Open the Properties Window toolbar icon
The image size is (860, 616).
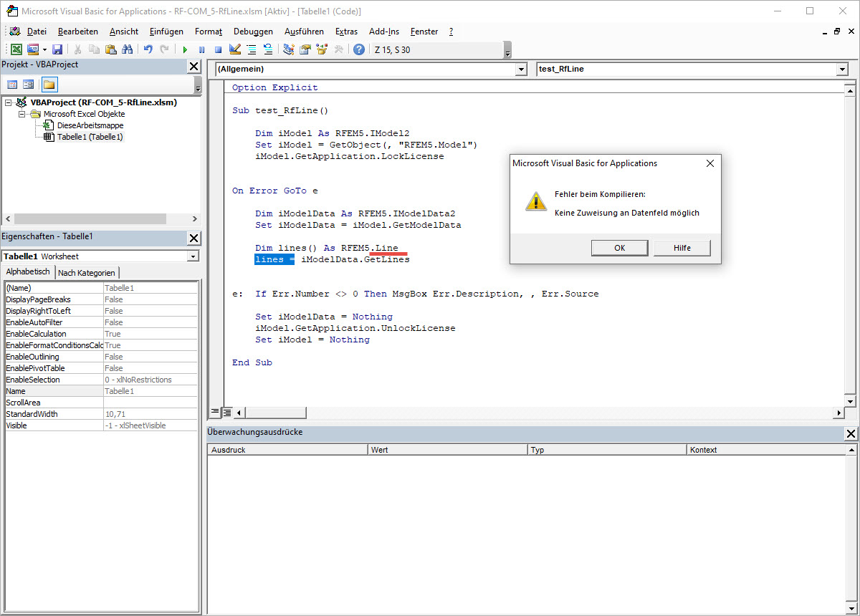305,49
